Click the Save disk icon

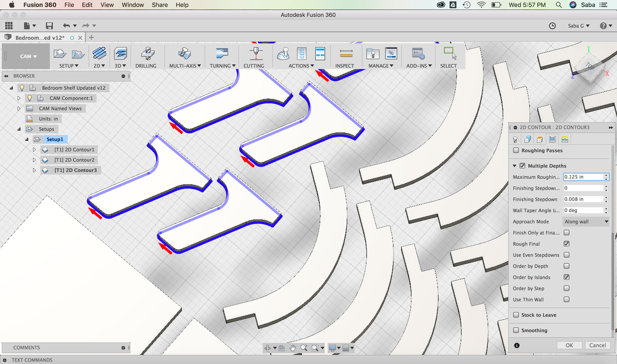coord(49,26)
